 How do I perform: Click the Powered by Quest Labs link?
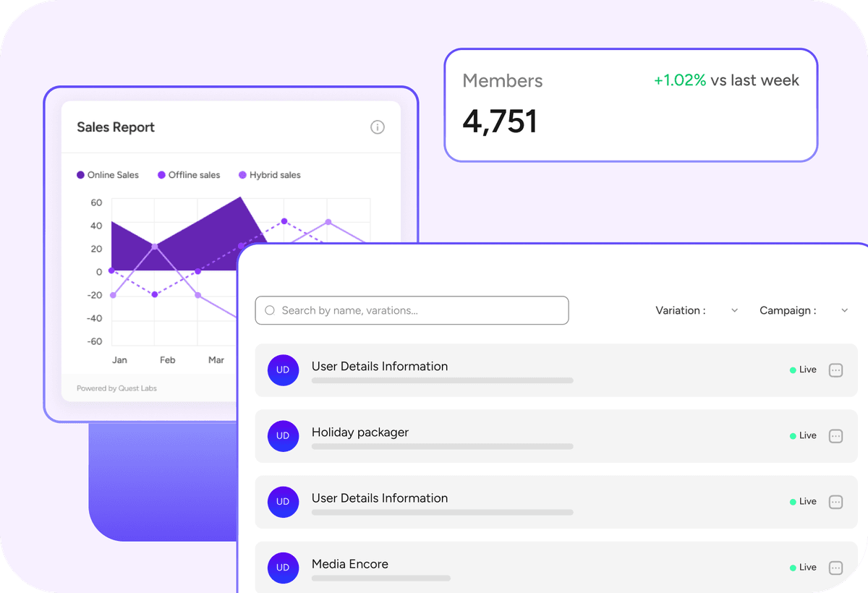coord(117,388)
